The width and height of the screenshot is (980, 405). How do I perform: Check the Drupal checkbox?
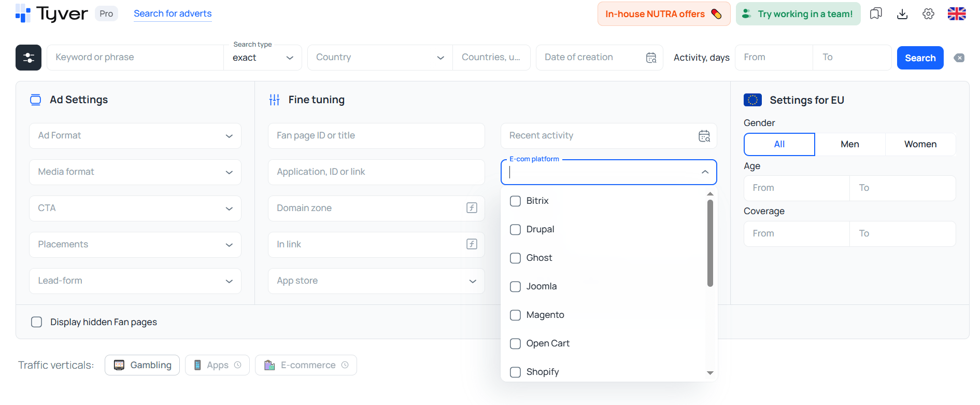[x=515, y=230]
